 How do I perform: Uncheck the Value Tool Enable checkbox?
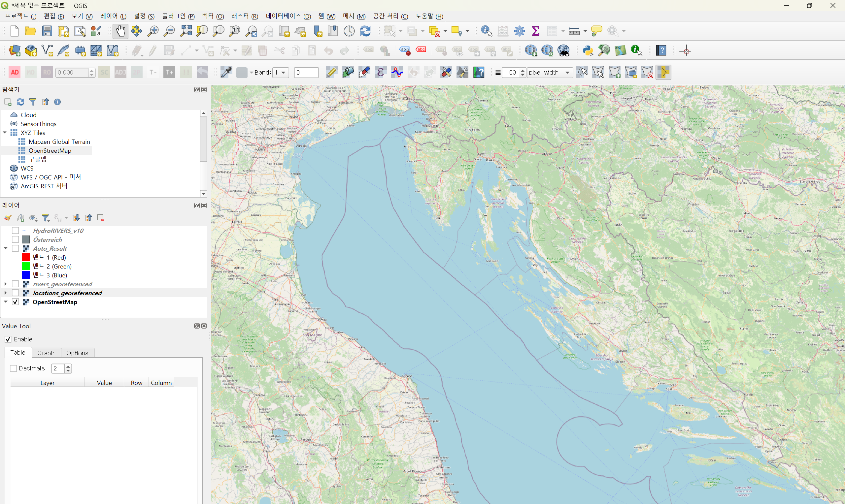[x=8, y=339]
